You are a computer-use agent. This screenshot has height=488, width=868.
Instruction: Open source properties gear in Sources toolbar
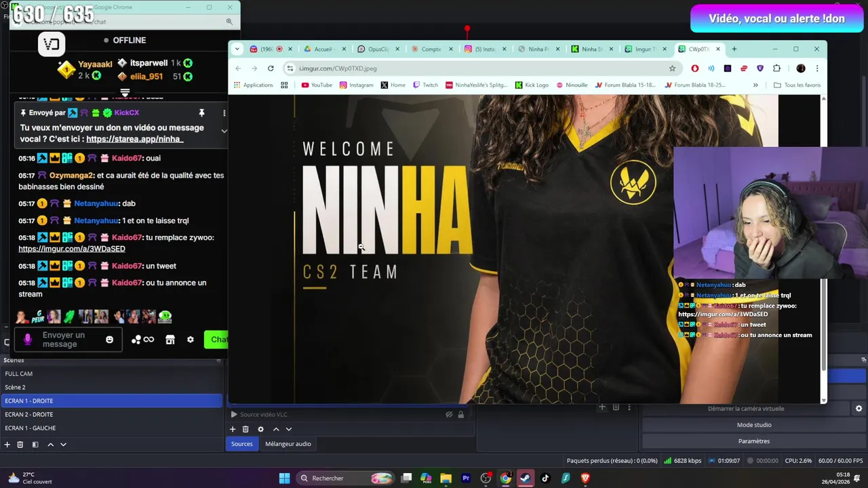260,429
